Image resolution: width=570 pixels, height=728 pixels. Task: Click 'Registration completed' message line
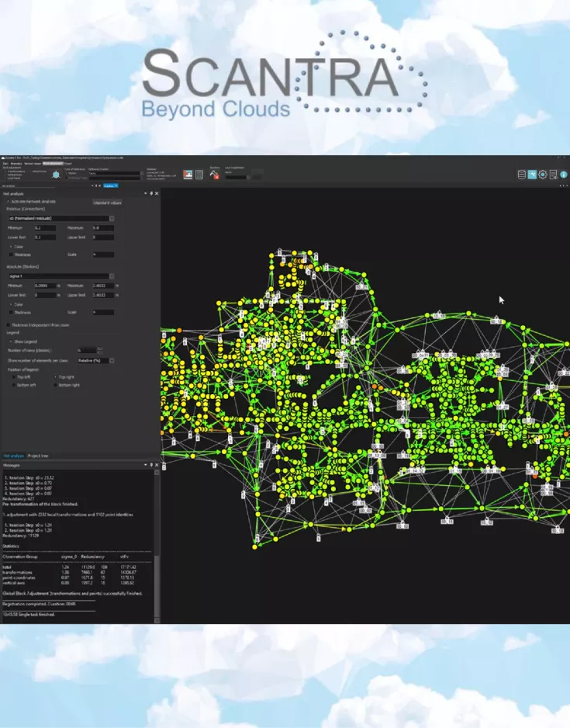(39, 604)
